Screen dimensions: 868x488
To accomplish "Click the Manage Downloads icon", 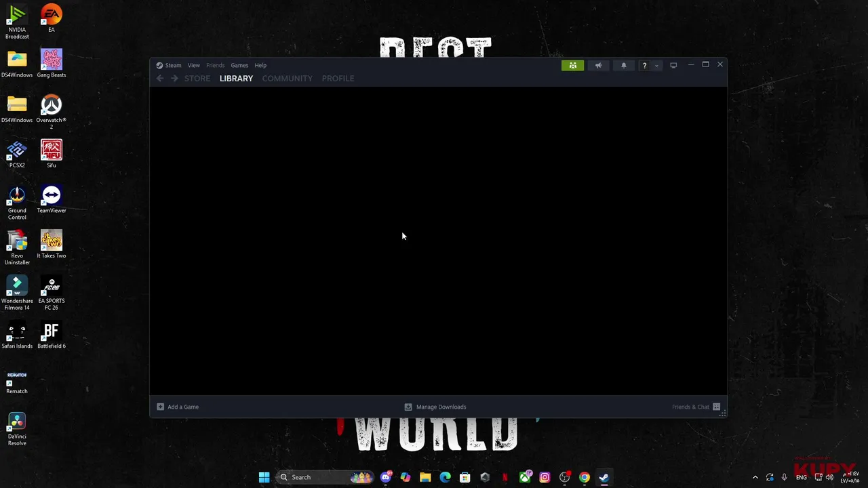I will coord(408,407).
